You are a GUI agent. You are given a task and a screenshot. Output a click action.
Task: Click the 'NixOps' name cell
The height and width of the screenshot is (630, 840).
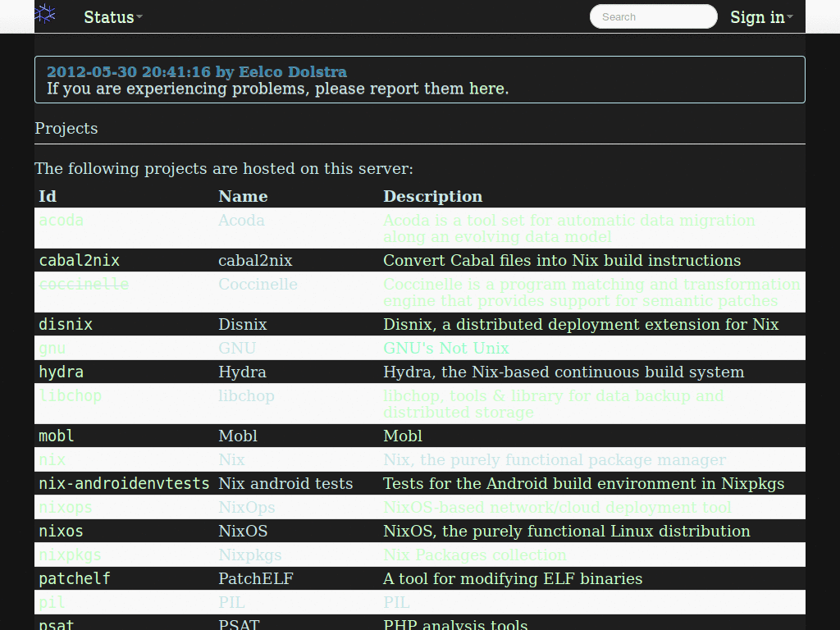[x=246, y=507]
